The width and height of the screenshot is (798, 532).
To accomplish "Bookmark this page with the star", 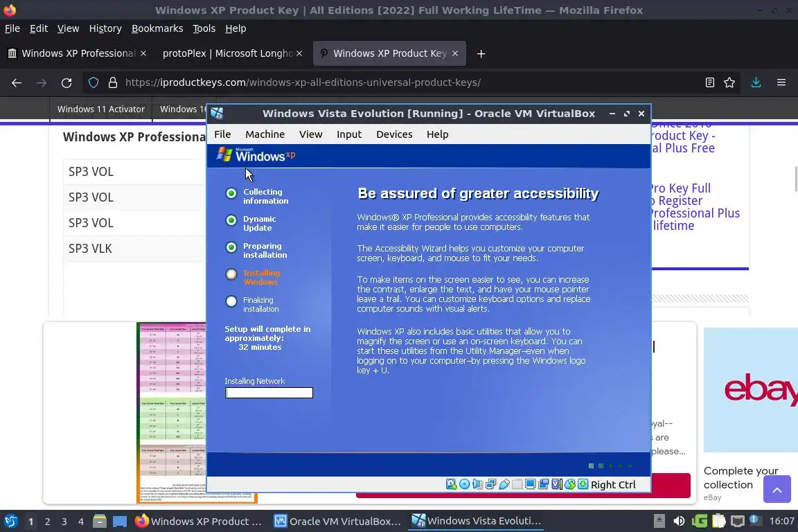I will (x=729, y=82).
